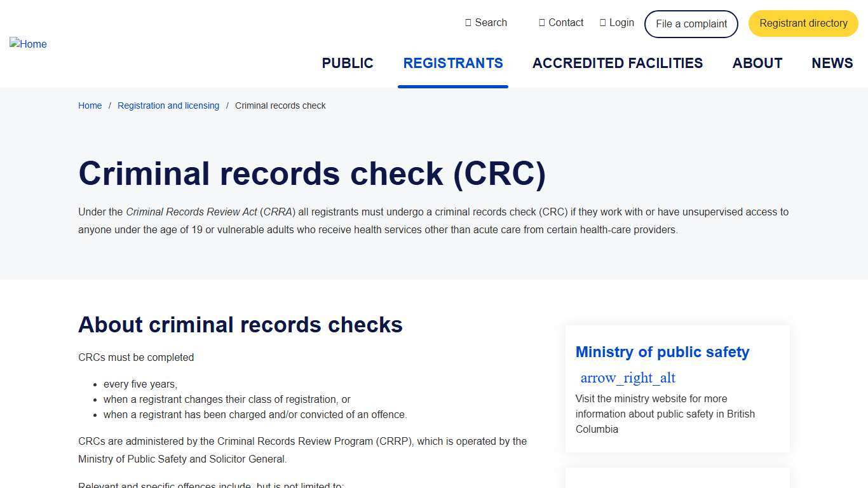Click the Ministry of public safety heading
This screenshot has width=868, height=488.
(x=662, y=351)
